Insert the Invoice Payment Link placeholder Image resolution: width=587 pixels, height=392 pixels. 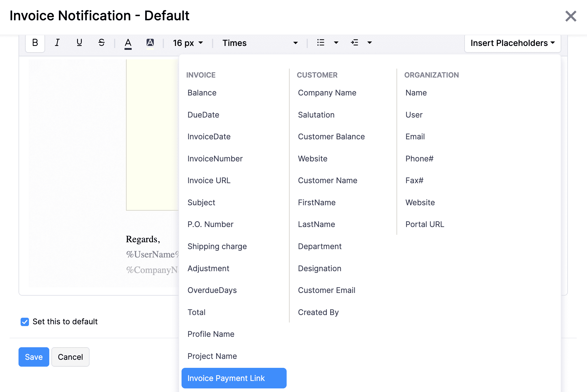click(234, 378)
